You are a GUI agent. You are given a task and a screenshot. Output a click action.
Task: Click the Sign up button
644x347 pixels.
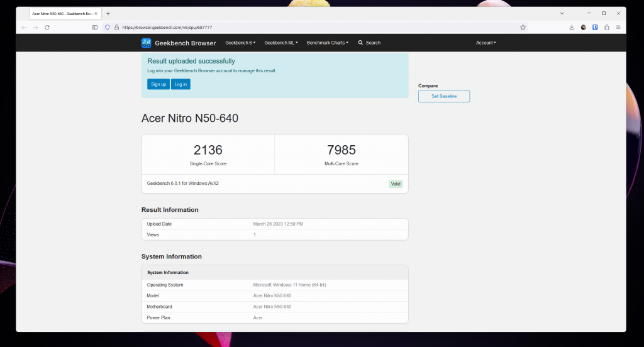tap(158, 84)
